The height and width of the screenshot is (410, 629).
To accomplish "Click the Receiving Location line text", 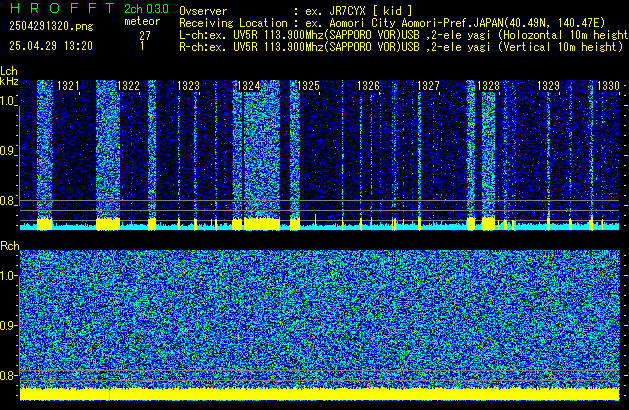I will 392,23.
